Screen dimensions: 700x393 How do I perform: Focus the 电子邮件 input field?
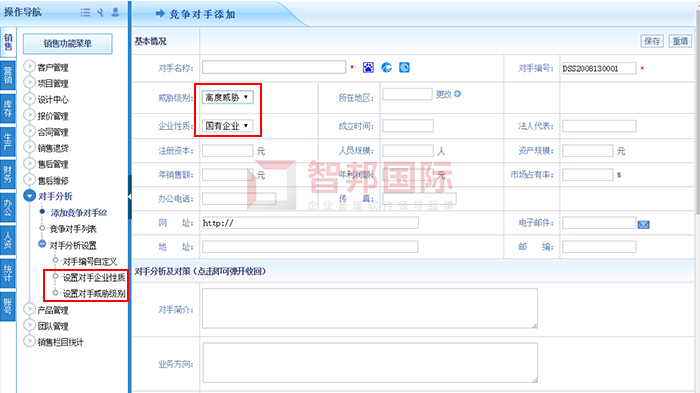[x=599, y=222]
